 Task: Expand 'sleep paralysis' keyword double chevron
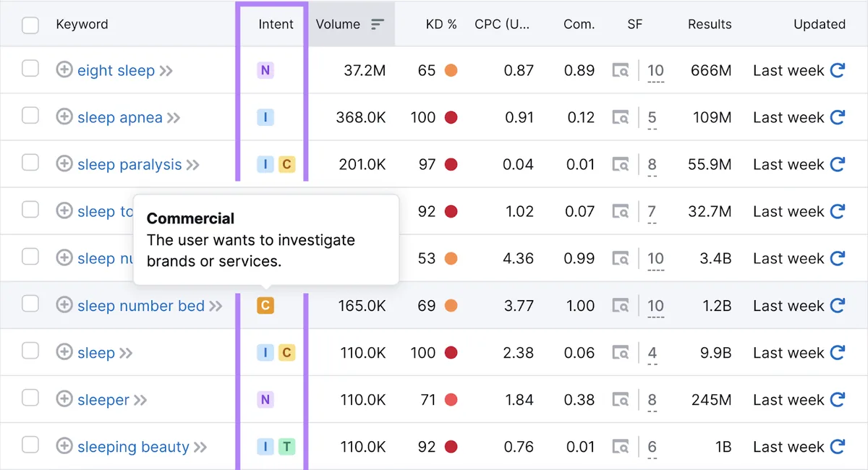tap(192, 165)
